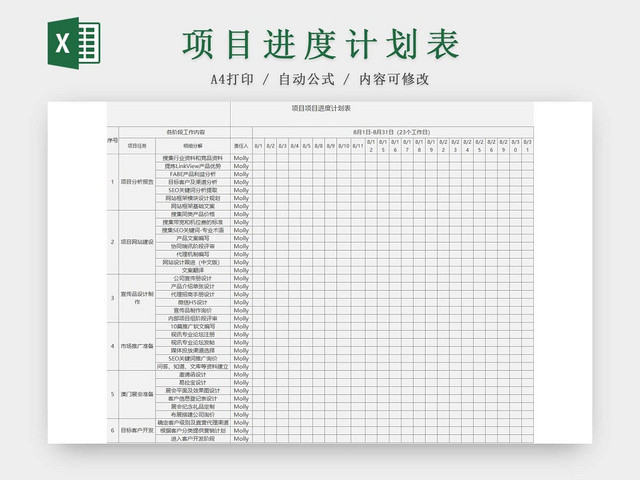This screenshot has height=480, width=640.
Task: Select the 8/2 date column header
Action: (x=271, y=146)
